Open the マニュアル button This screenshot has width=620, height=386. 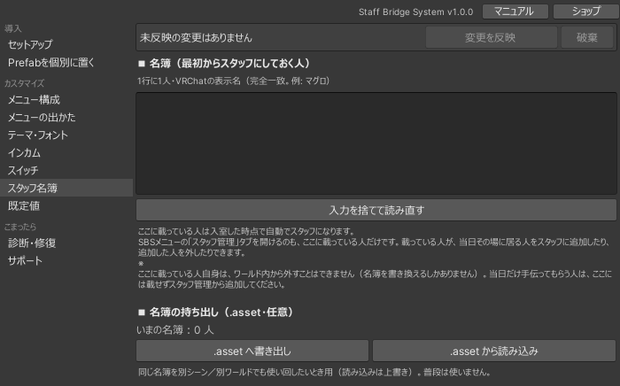click(x=515, y=11)
